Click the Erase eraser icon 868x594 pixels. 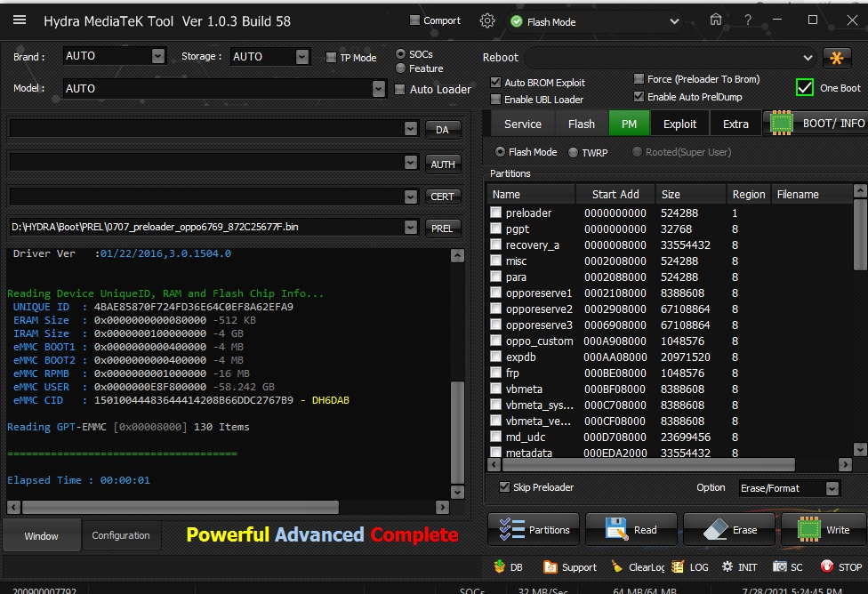(715, 530)
